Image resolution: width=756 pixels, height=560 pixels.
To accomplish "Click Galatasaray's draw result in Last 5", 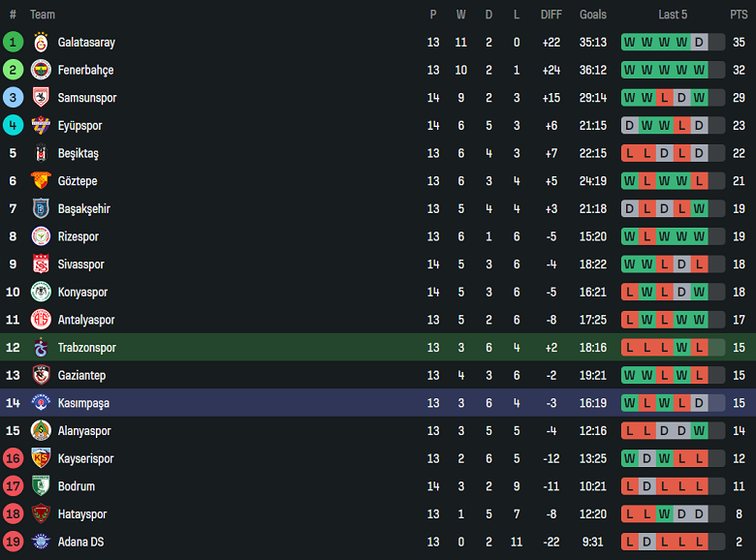I will click(x=699, y=43).
